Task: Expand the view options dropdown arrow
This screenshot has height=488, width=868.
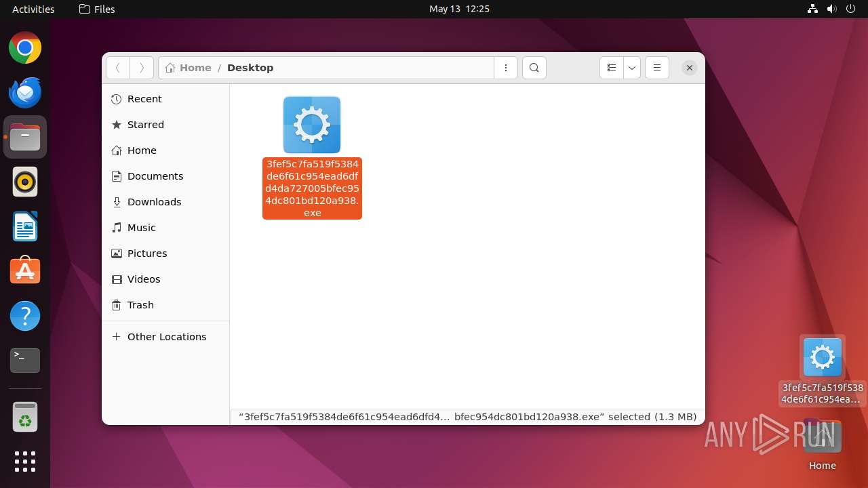Action: pos(632,68)
